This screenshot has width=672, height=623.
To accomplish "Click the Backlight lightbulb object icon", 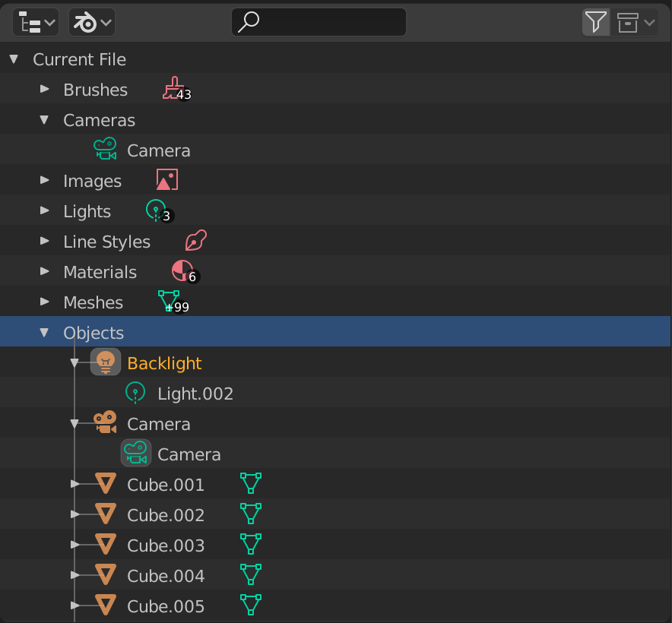I will (106, 362).
